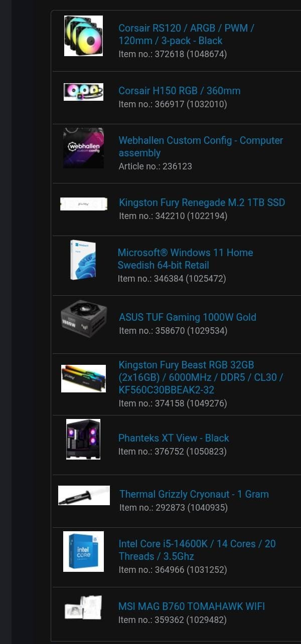Follow the Webhallen Custom Config assembly link

click(x=201, y=147)
